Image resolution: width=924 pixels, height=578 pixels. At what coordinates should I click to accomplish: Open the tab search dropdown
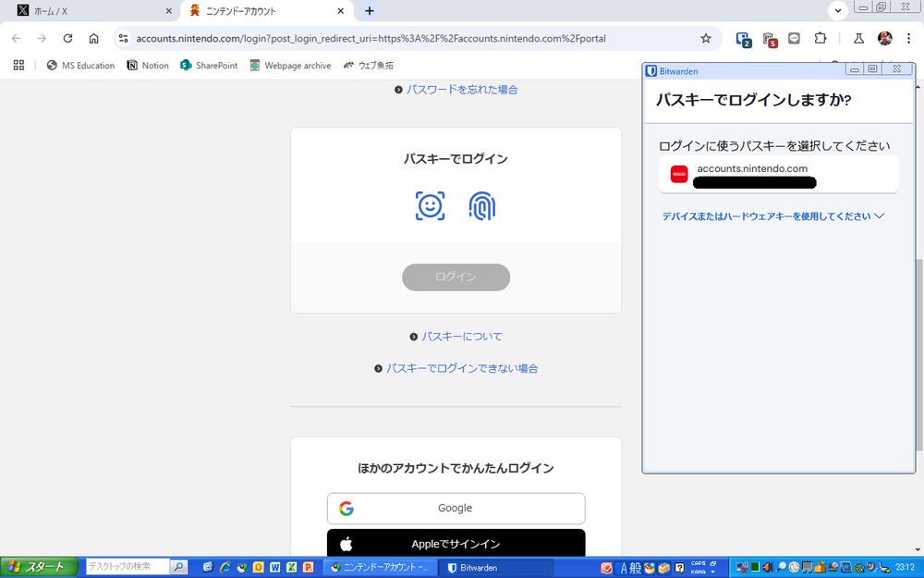click(838, 10)
